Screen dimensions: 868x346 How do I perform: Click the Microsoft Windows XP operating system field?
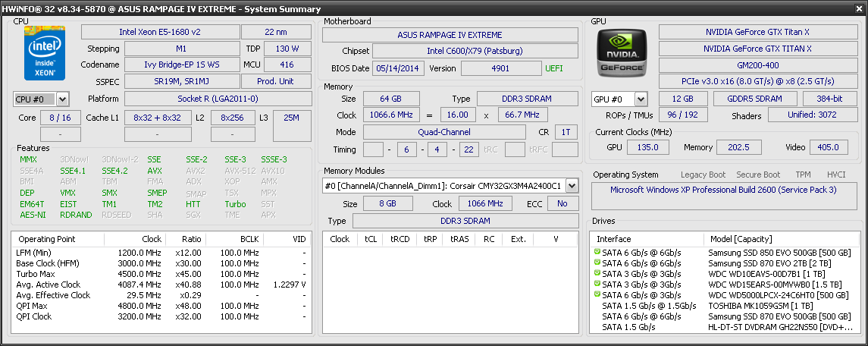coord(723,190)
